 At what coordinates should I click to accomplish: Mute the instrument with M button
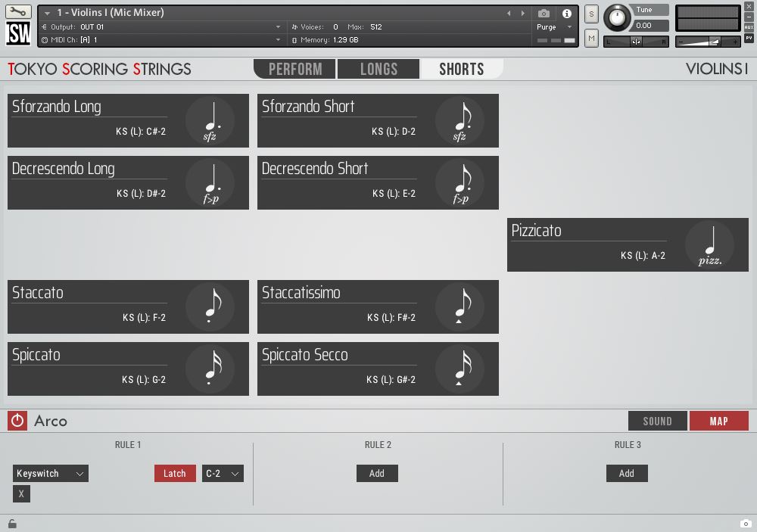coord(591,38)
